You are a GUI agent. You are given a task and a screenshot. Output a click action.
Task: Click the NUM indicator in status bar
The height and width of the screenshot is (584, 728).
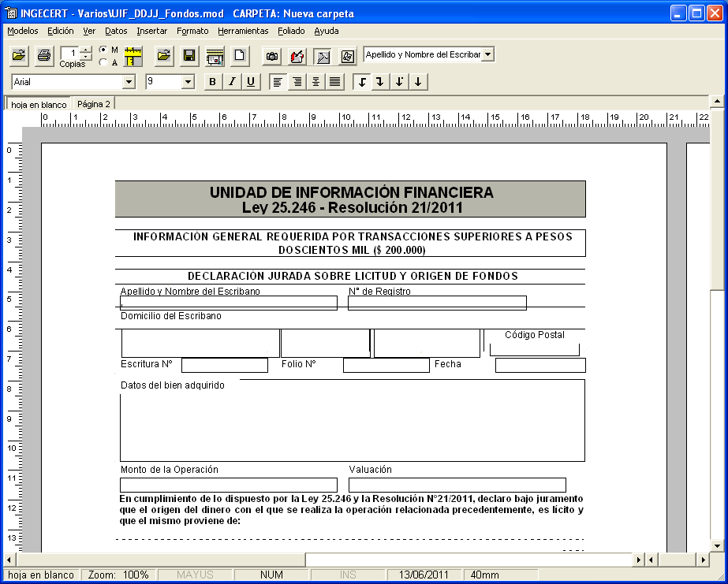pos(271,575)
